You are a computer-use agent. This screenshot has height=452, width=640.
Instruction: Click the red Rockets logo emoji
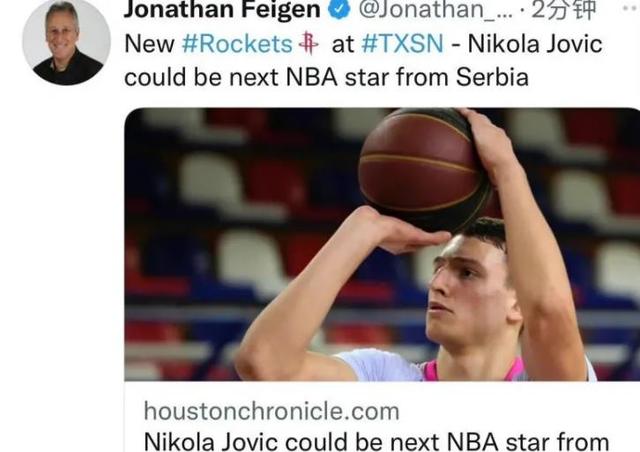[308, 44]
